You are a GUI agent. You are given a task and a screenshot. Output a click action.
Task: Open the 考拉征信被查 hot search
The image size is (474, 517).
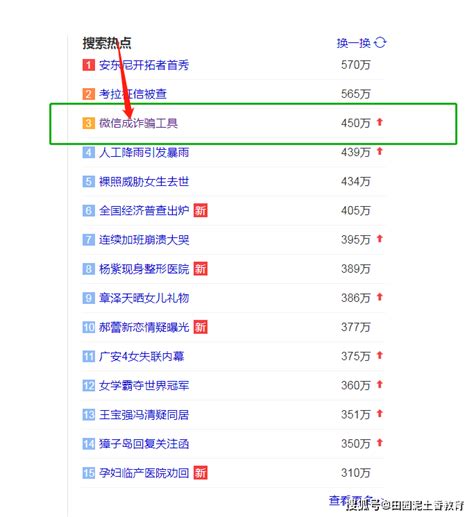point(133,94)
